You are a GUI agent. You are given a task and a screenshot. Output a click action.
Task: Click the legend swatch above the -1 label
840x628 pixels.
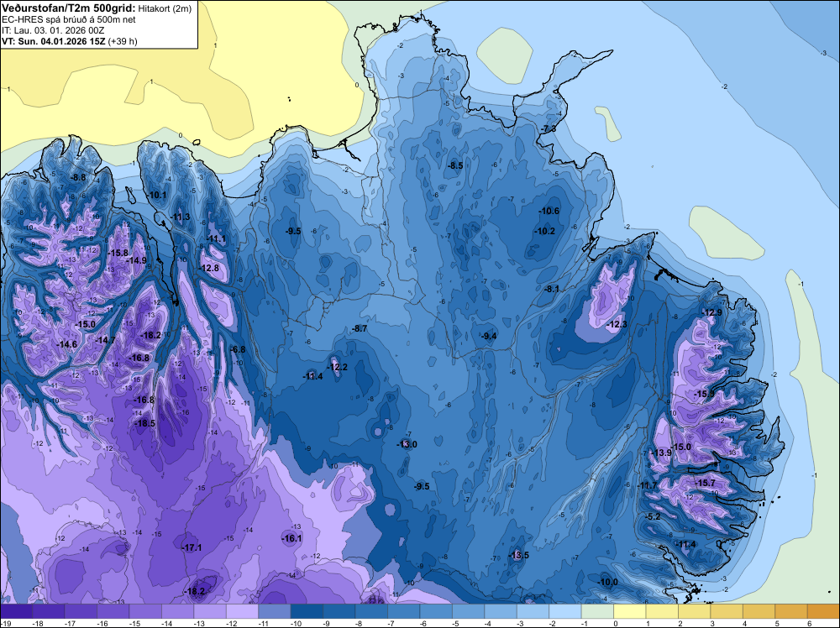click(598, 611)
